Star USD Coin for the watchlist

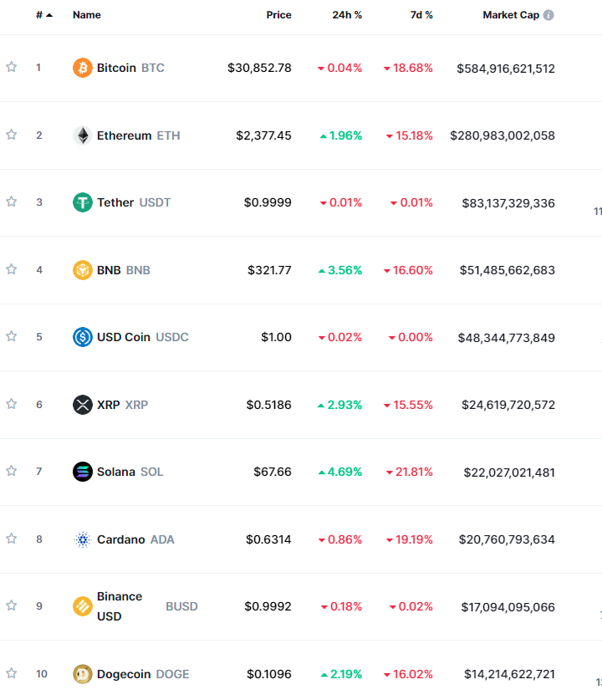[x=11, y=336]
